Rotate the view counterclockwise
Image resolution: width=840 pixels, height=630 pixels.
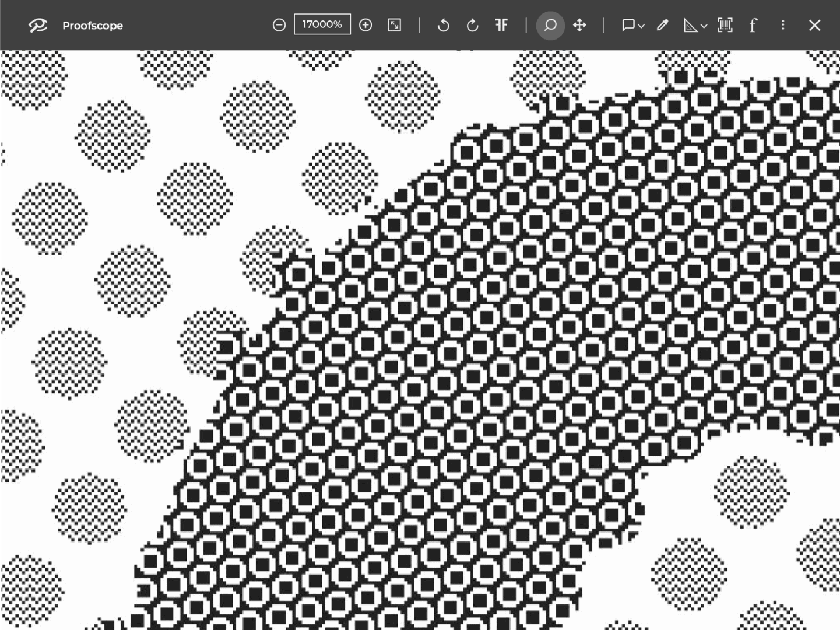(x=443, y=25)
